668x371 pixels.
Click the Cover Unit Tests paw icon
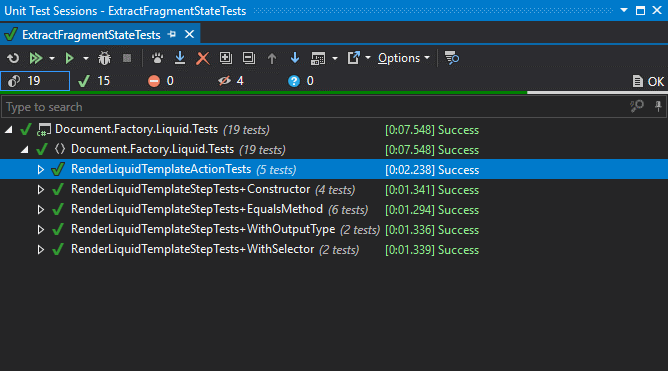(x=157, y=58)
